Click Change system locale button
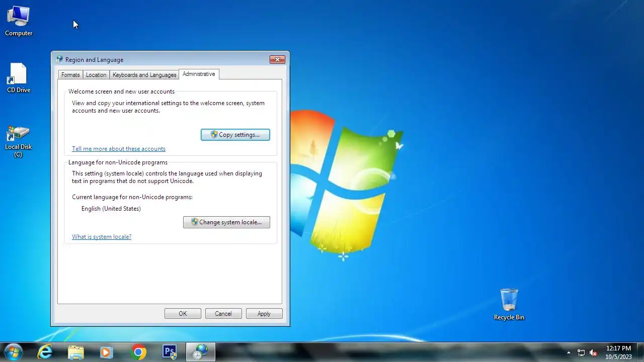 [x=226, y=222]
